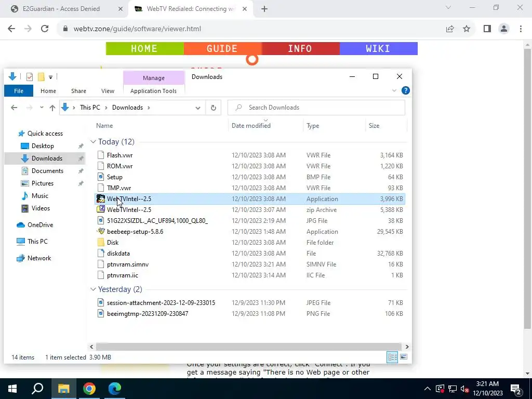
Task: Click the WebTVIntel--2.5 zip archive icon
Action: click(x=101, y=210)
